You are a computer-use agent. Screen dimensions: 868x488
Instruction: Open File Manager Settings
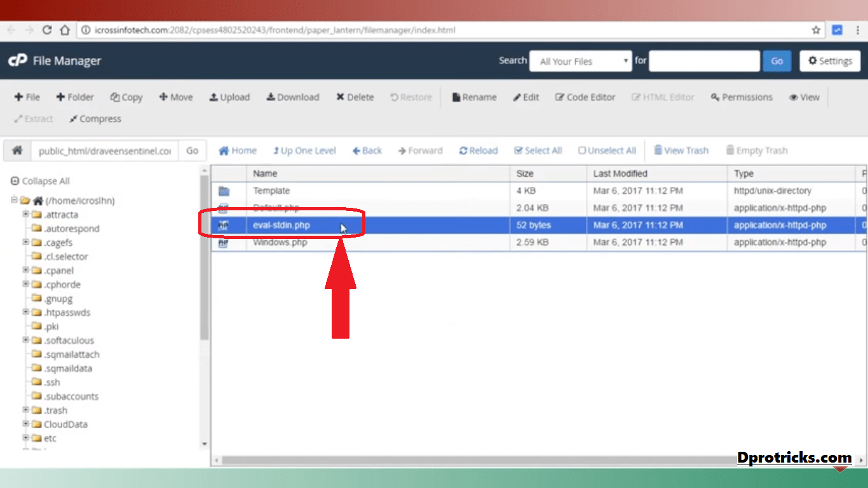[830, 61]
